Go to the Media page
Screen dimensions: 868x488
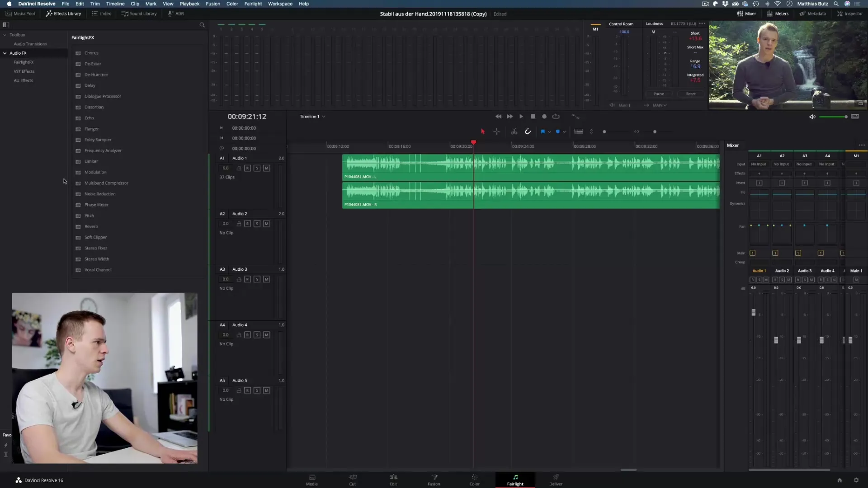pyautogui.click(x=312, y=480)
